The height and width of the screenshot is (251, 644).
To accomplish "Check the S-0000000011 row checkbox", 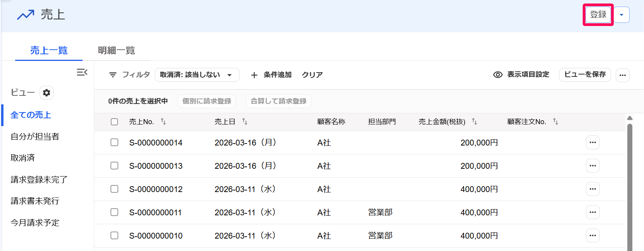I will [114, 212].
